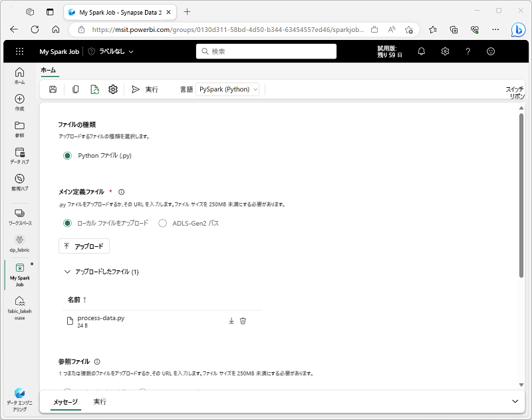Collapse the アップロードしたファイル section
Image resolution: width=532 pixels, height=420 pixels.
[x=67, y=272]
